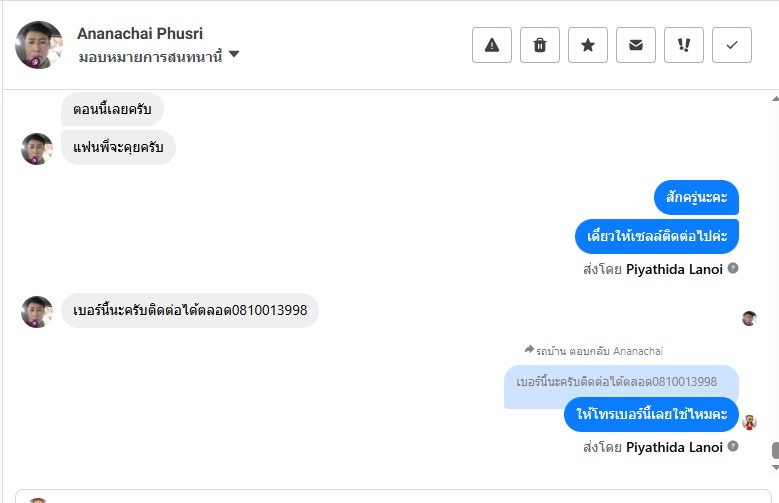Click help icon beside last Piyathida Lanoi
779x503 pixels.
pyautogui.click(x=733, y=446)
